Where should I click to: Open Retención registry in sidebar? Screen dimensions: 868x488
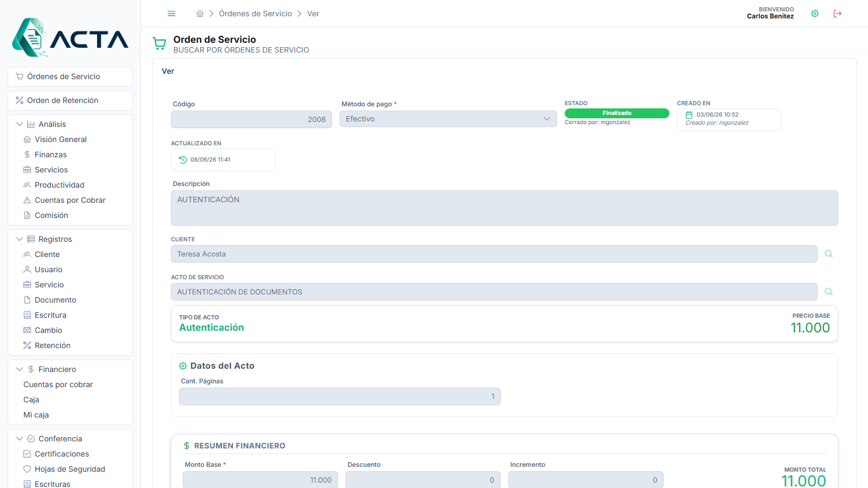pyautogui.click(x=53, y=345)
